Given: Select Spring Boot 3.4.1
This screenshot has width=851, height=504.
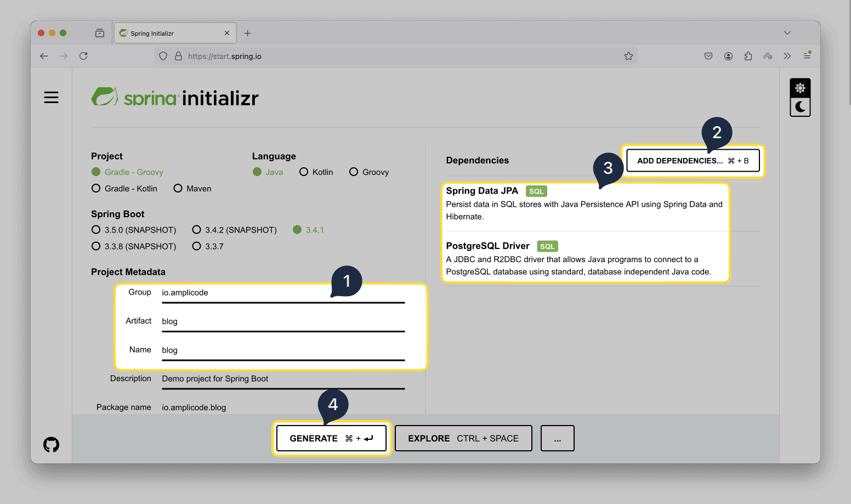Looking at the screenshot, I should pos(308,230).
